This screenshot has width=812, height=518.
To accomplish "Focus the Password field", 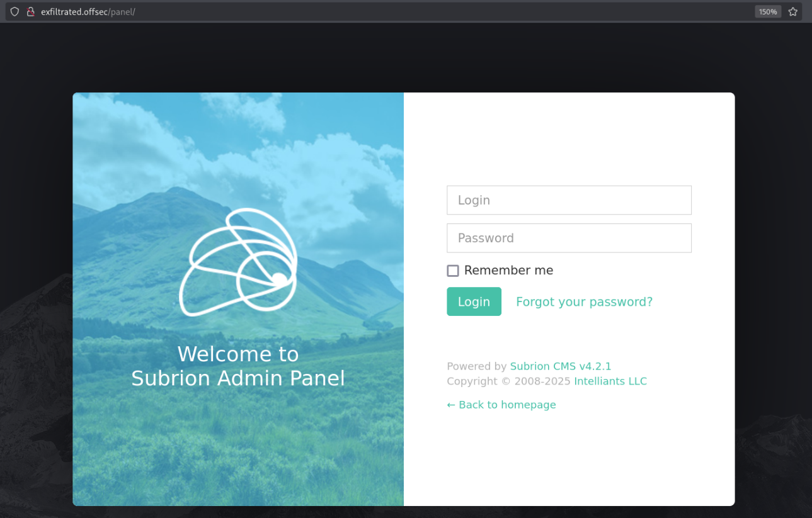I will click(x=569, y=238).
